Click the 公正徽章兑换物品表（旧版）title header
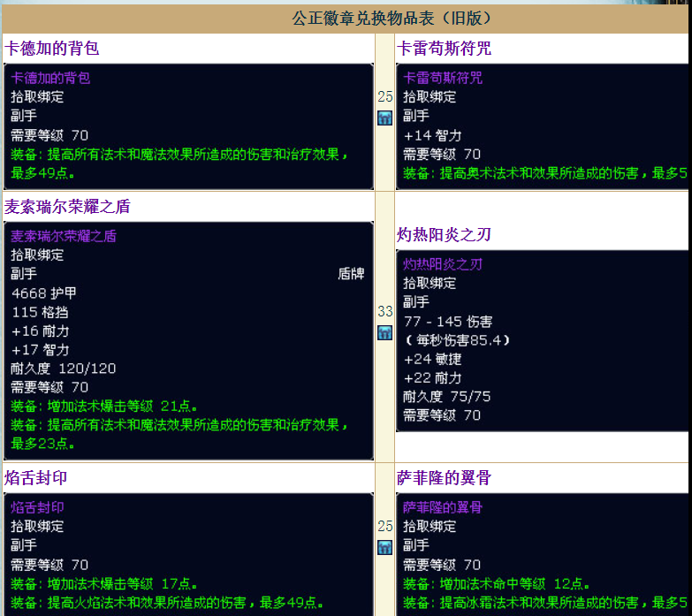 [x=392, y=18]
